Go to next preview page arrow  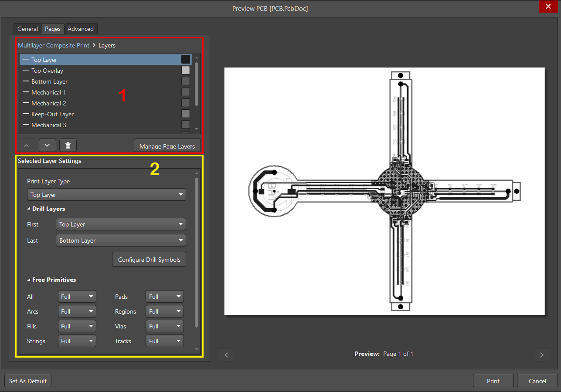(x=542, y=355)
